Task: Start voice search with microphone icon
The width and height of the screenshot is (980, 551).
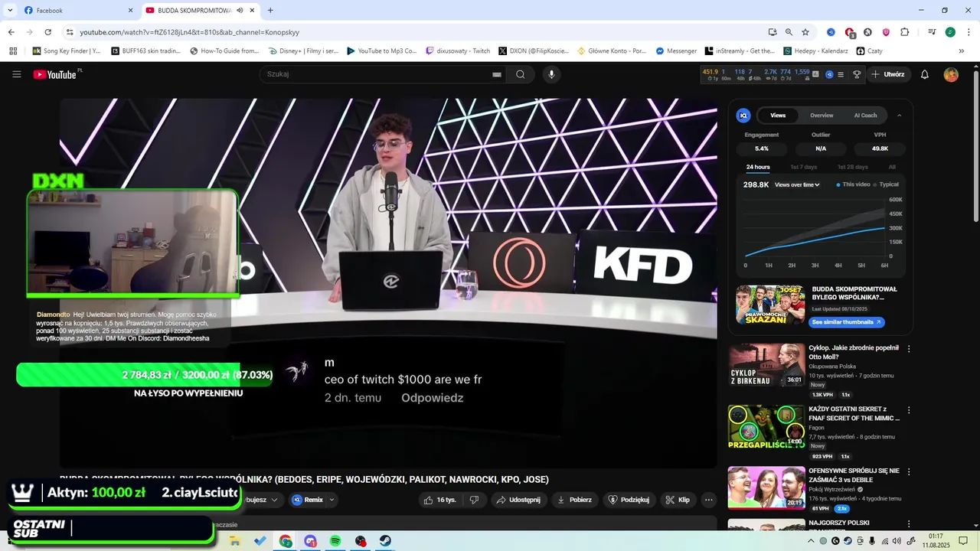Action: pos(551,74)
